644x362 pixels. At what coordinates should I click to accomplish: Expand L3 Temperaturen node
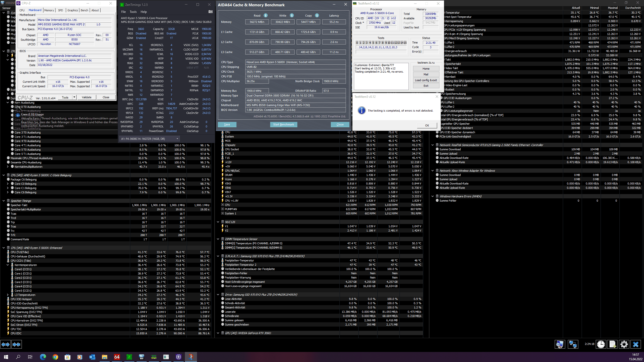point(8,295)
